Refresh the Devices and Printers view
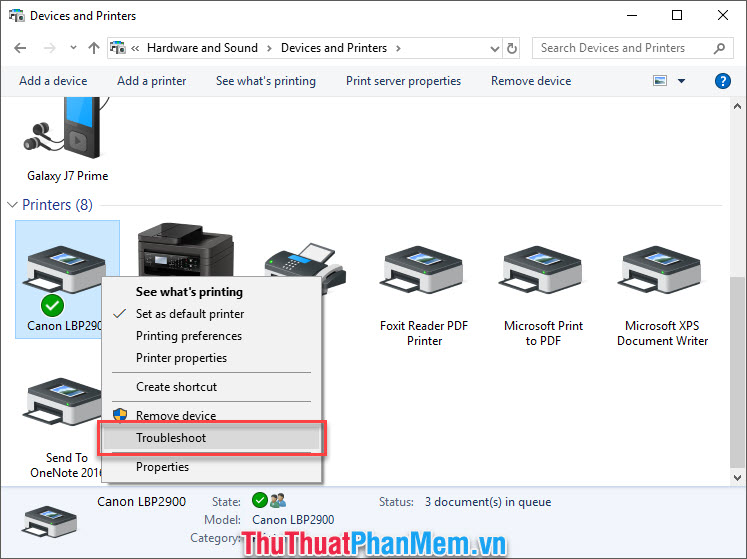747x559 pixels. pos(511,48)
